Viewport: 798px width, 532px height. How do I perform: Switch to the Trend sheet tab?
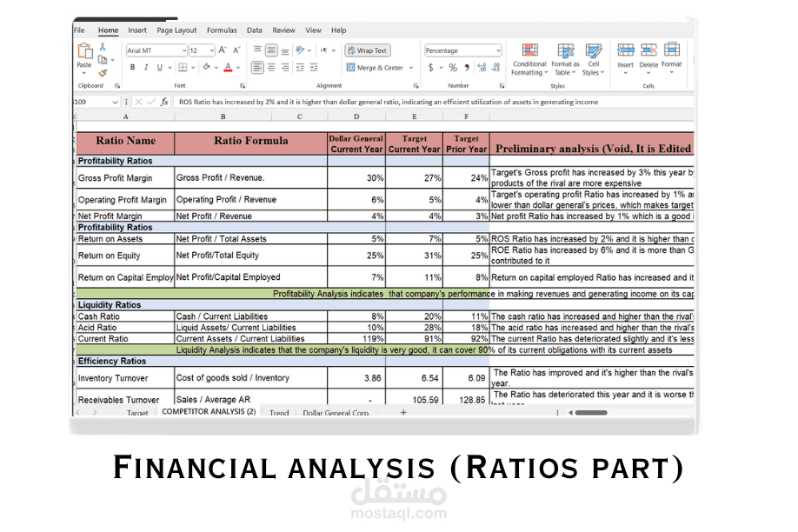(279, 412)
